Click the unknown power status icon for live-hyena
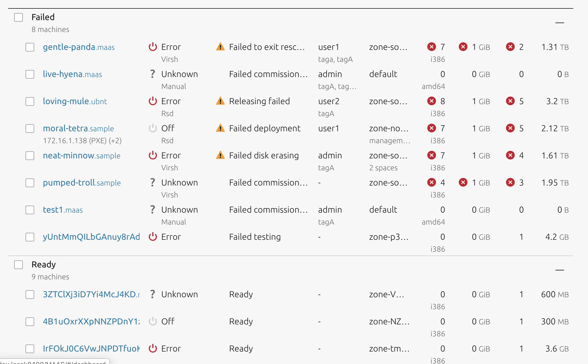This screenshot has width=588, height=364. coord(152,74)
